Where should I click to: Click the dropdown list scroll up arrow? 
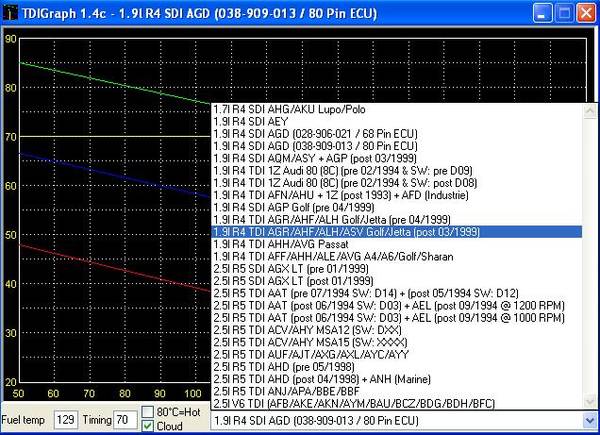(x=590, y=111)
